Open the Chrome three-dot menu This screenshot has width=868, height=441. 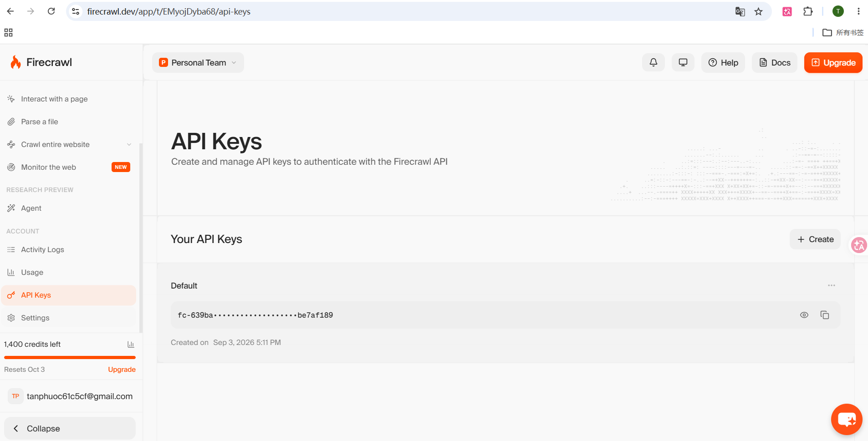point(858,11)
